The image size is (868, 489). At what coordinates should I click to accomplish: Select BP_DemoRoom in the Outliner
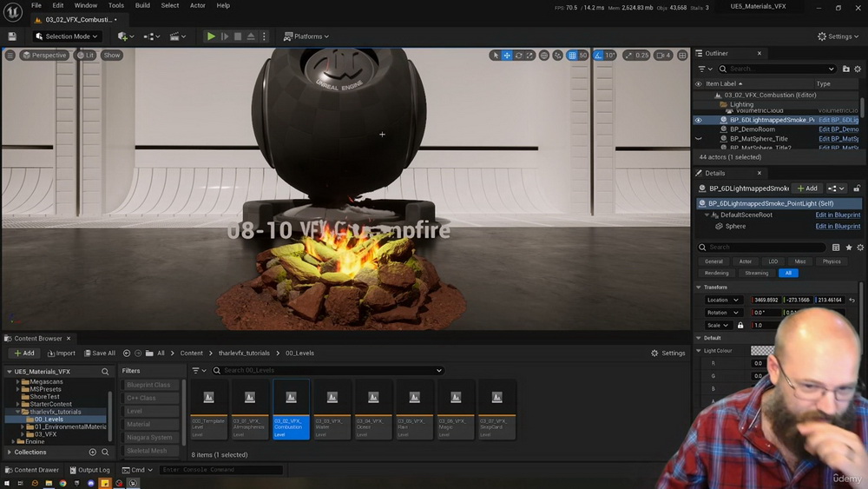(x=753, y=129)
